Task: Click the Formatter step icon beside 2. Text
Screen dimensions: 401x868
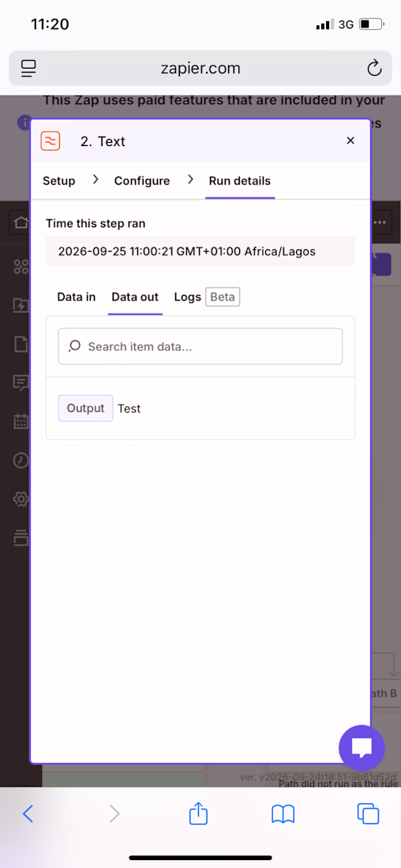Action: [x=51, y=141]
